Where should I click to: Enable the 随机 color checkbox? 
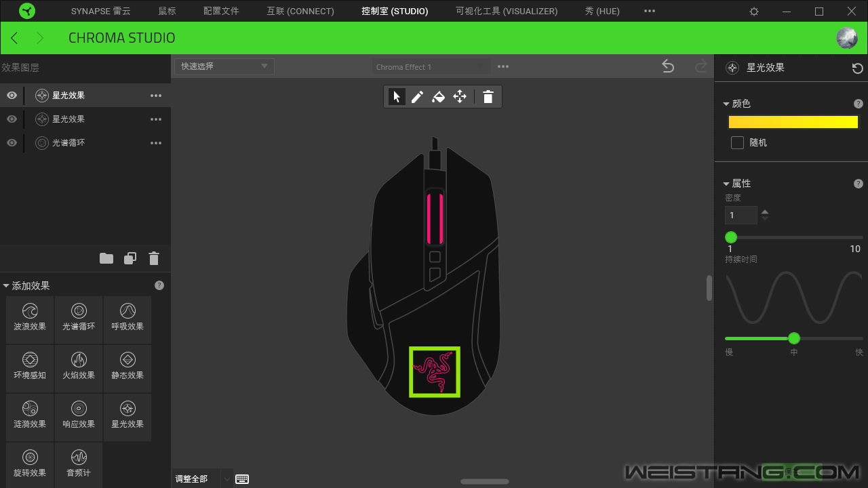click(738, 143)
